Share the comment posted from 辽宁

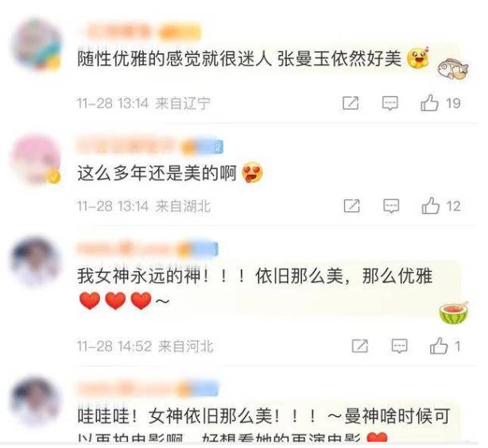[351, 103]
